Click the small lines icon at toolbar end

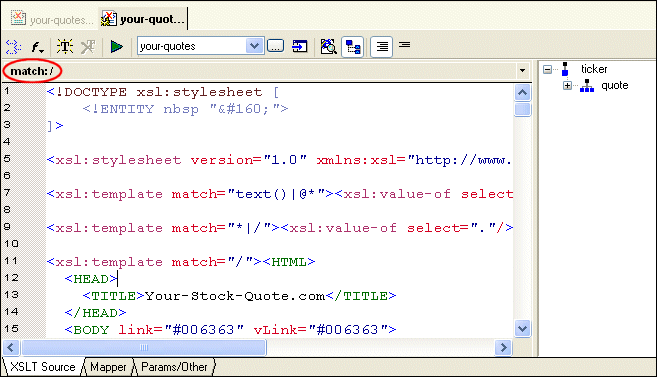[404, 44]
